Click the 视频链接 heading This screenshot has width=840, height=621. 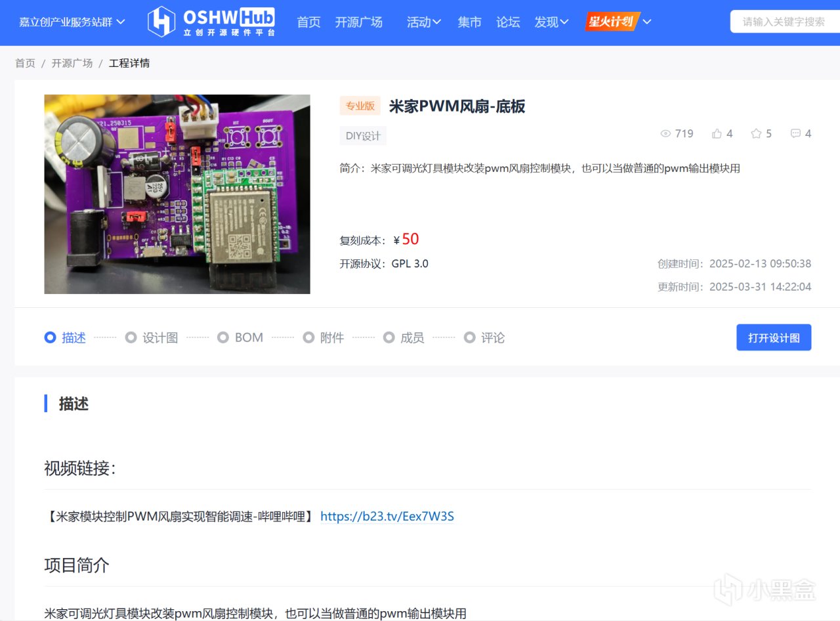click(x=80, y=469)
